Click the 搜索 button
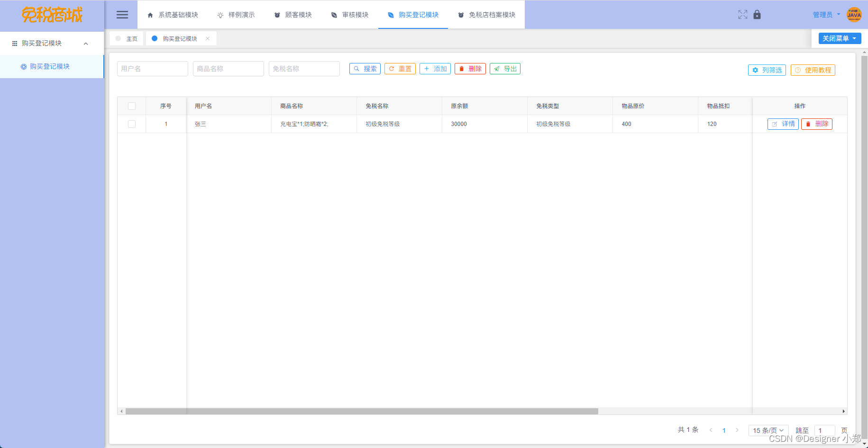Viewport: 868px width, 448px height. coord(365,69)
